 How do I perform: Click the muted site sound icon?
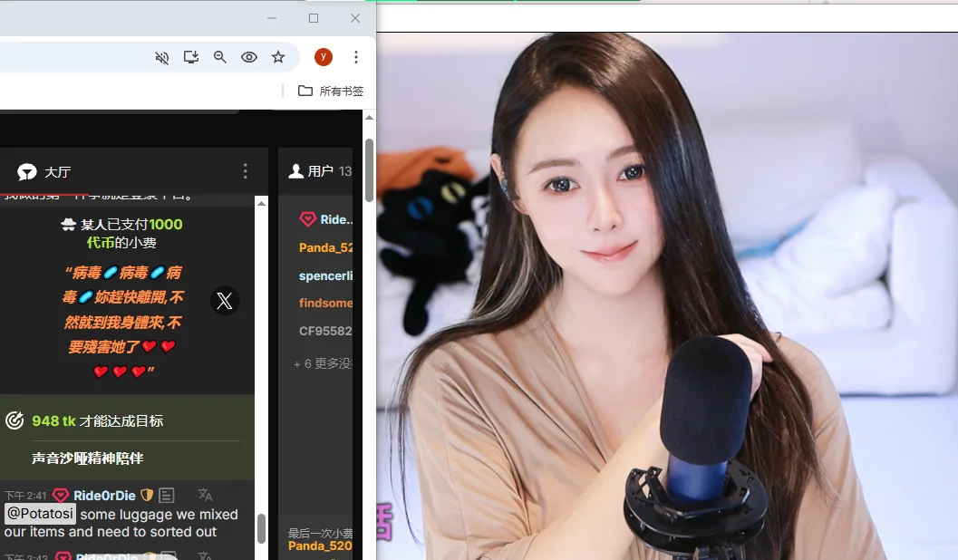(162, 57)
